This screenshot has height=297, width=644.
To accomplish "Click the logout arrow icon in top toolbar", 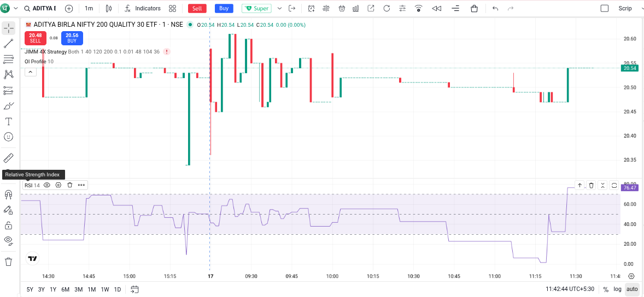I will (x=292, y=8).
